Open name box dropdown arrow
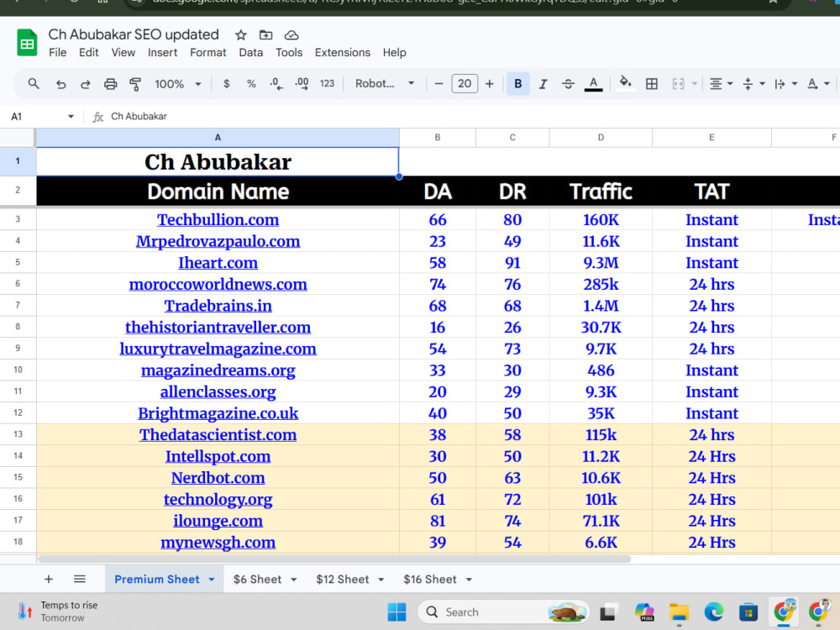Viewport: 840px width, 630px height. coord(71,116)
